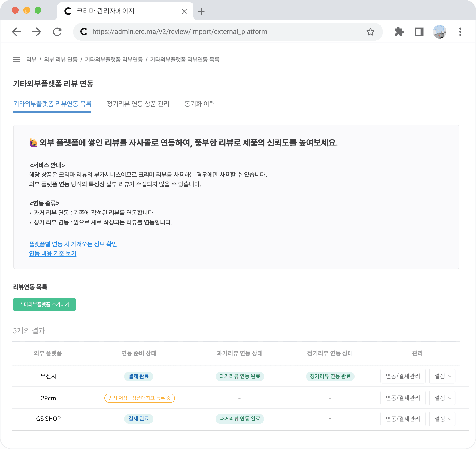The width and height of the screenshot is (476, 449).
Task: Click 연동/결제관리 for the 29cm row
Action: pos(403,398)
